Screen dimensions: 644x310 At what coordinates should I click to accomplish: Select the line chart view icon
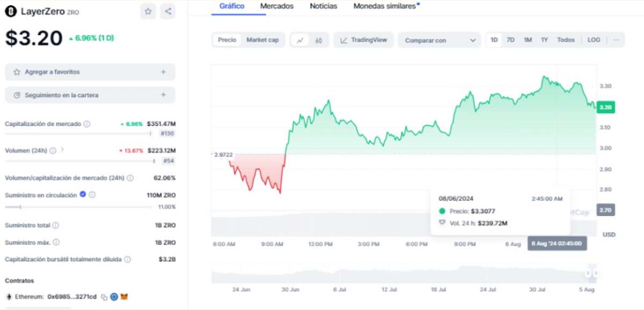[x=300, y=40]
